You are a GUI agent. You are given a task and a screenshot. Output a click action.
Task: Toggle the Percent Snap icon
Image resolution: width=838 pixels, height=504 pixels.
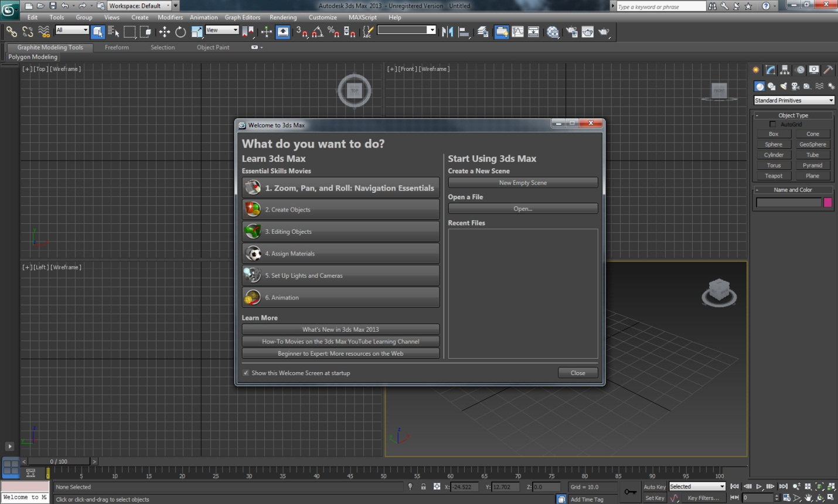coord(333,32)
